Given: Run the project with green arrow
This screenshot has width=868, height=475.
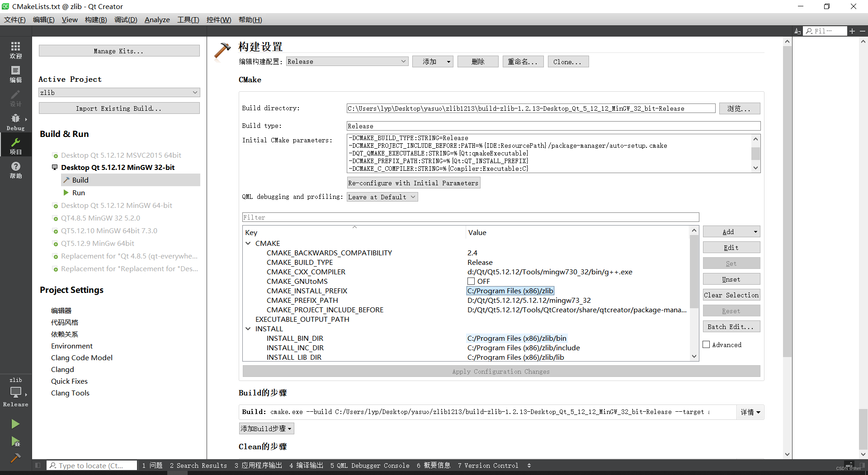Looking at the screenshot, I should [x=15, y=424].
